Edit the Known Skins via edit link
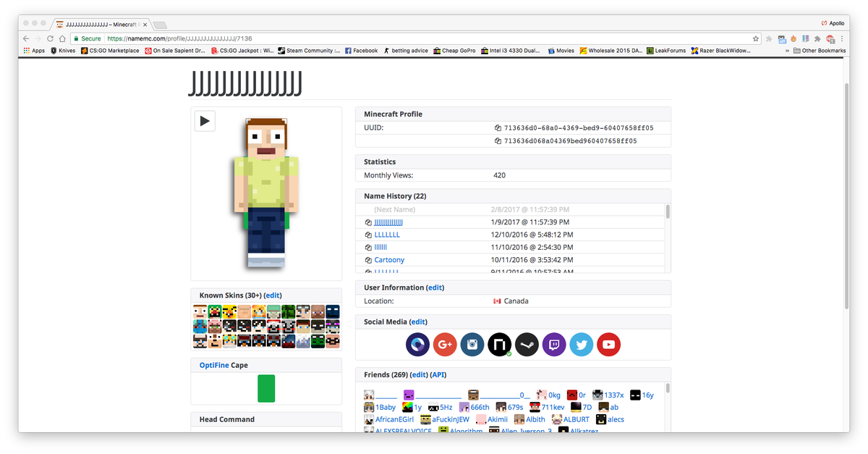The width and height of the screenshot is (868, 454). [273, 295]
